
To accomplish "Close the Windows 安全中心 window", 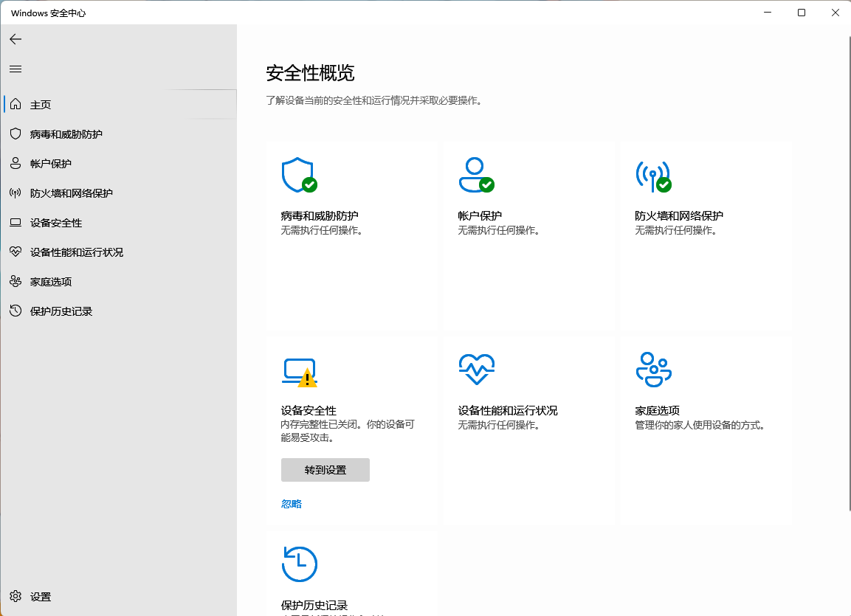I will pyautogui.click(x=836, y=13).
